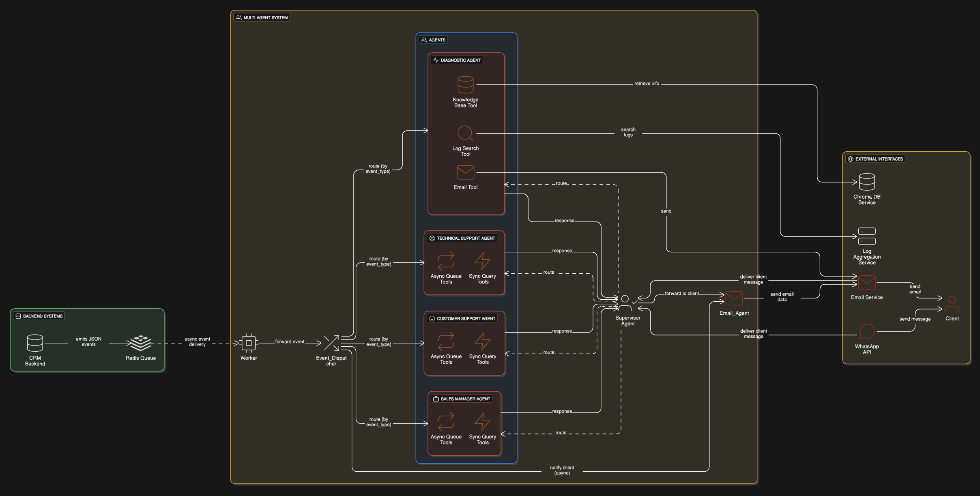Select Sales Manager Agent's Sync Query Tools icon
Viewport: 980px width, 496px height.
tap(482, 422)
